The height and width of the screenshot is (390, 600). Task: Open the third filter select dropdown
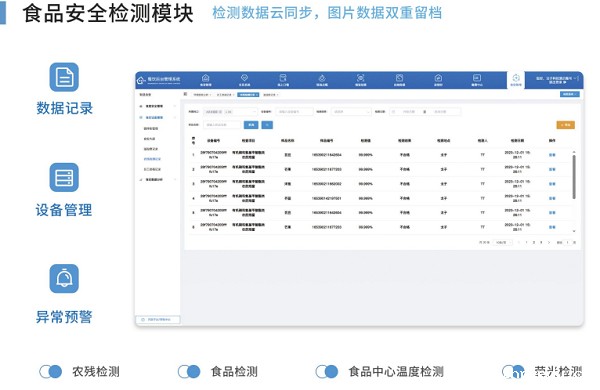351,112
